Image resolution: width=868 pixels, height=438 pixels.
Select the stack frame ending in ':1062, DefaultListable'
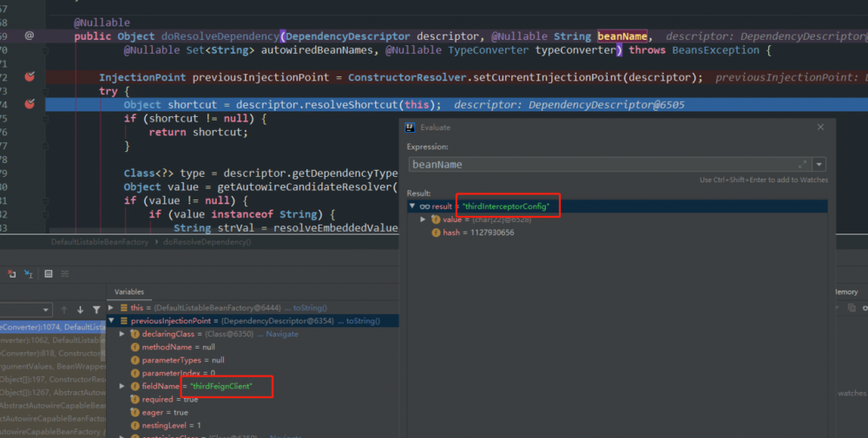coord(53,340)
